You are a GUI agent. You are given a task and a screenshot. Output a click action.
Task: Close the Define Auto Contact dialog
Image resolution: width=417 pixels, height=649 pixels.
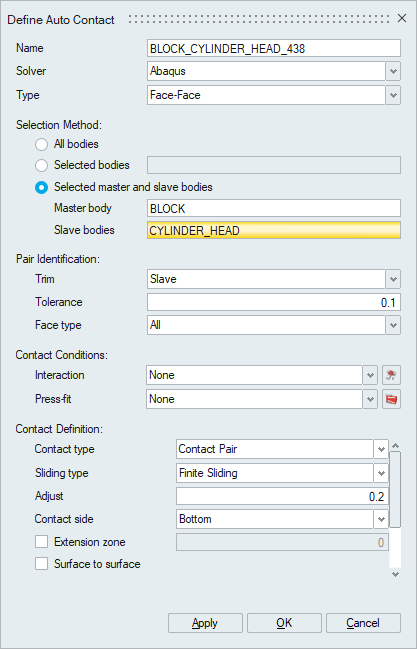pos(402,18)
